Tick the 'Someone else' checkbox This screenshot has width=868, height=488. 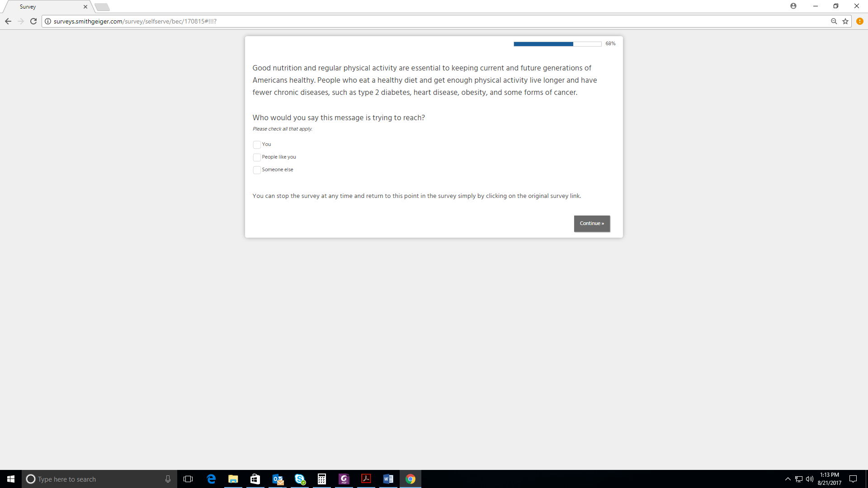[257, 170]
